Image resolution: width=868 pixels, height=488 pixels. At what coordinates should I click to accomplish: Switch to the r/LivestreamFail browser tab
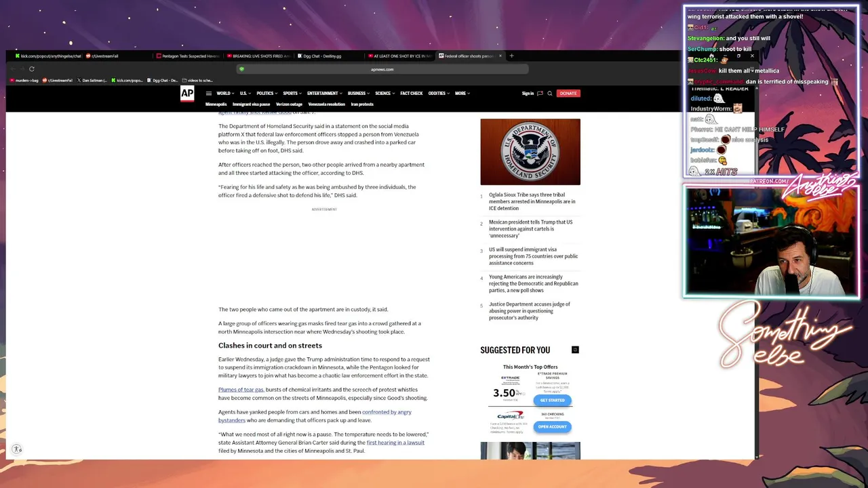117,56
